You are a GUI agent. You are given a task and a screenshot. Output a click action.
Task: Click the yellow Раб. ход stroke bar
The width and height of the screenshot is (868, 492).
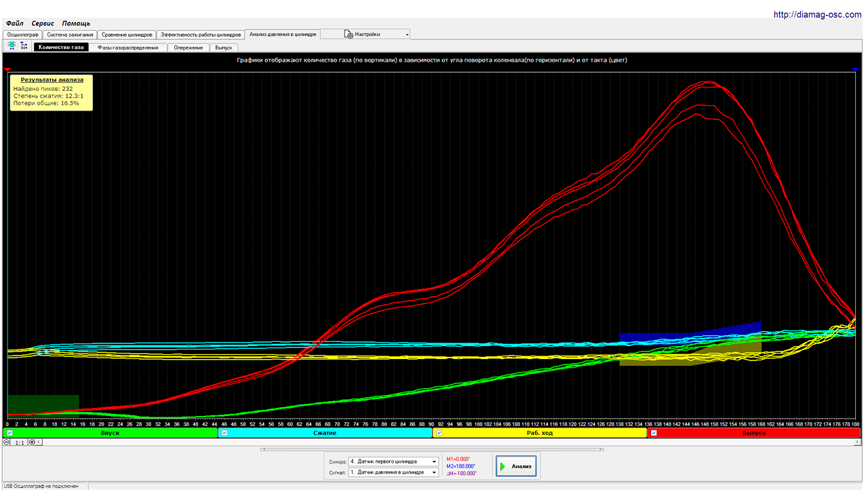(x=540, y=432)
